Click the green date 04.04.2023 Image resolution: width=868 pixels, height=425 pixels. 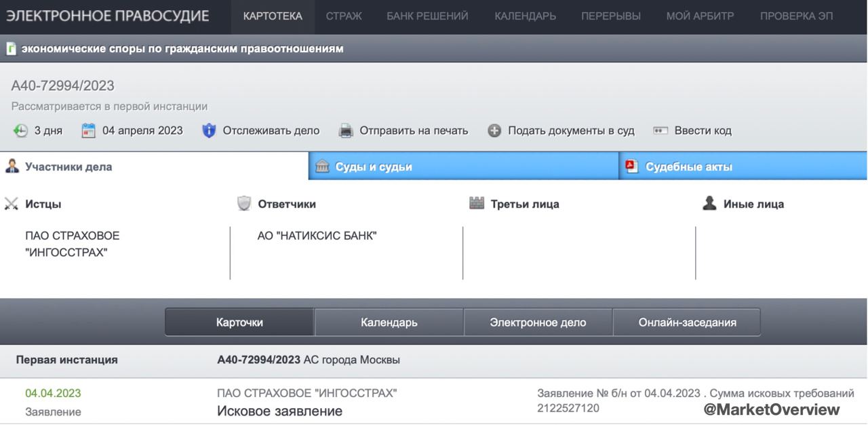pos(53,393)
